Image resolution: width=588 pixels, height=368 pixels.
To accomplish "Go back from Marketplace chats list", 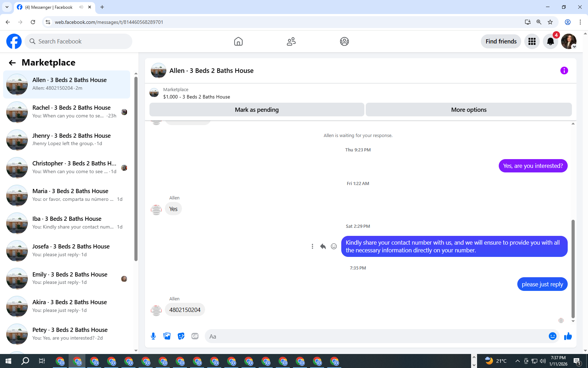I will point(12,63).
